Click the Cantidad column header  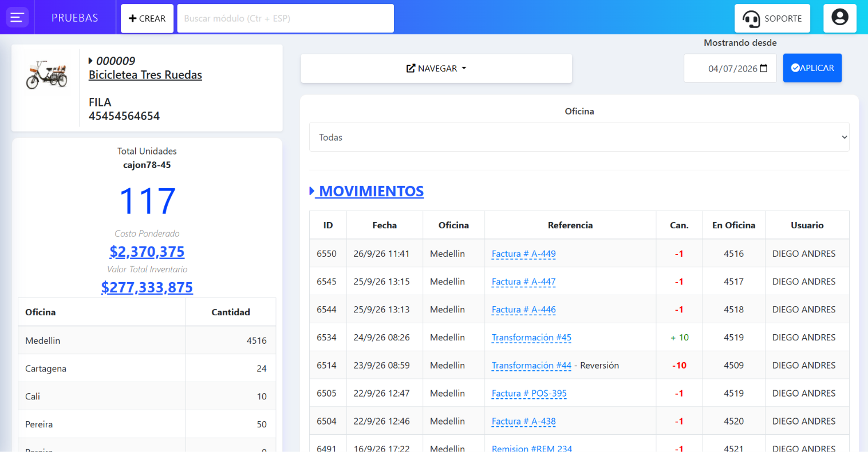point(231,312)
